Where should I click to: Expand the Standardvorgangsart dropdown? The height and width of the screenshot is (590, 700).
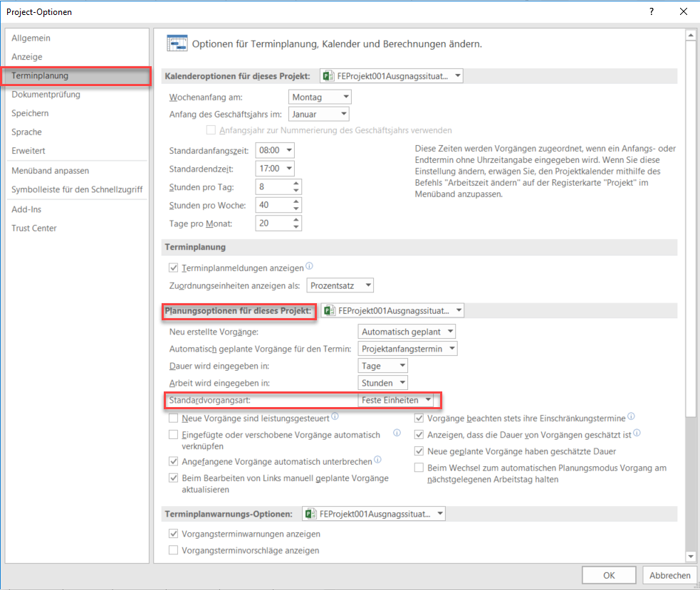click(x=396, y=400)
